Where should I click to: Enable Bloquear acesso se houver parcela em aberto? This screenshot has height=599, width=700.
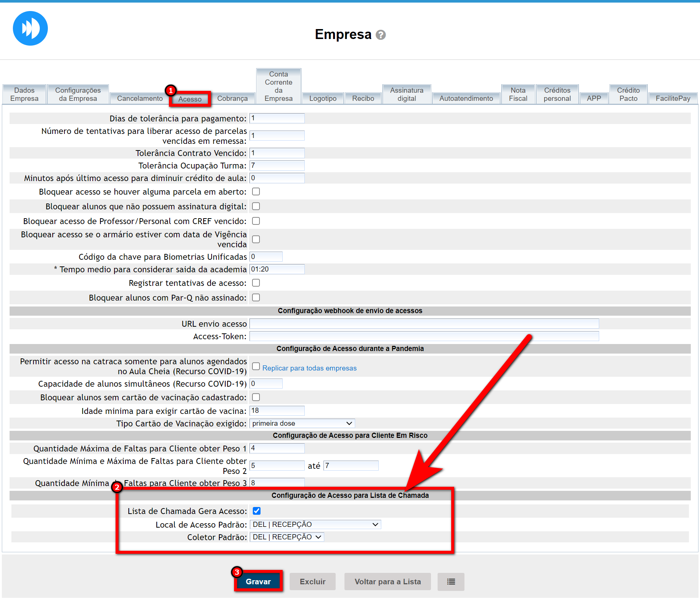point(256,192)
